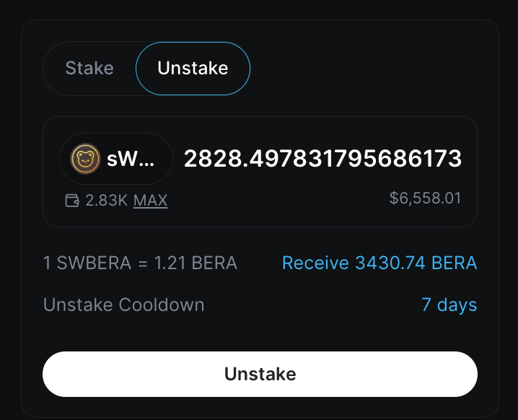The height and width of the screenshot is (420, 518).
Task: Select the Unstake tab
Action: coord(193,69)
